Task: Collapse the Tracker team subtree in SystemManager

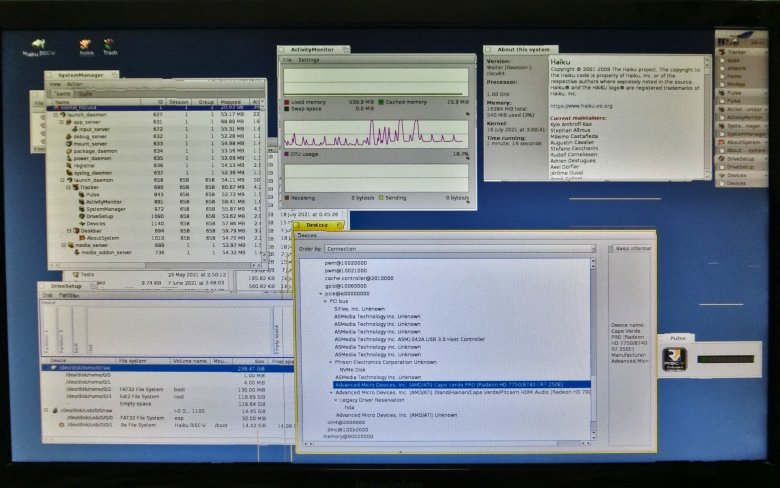Action: (68, 187)
